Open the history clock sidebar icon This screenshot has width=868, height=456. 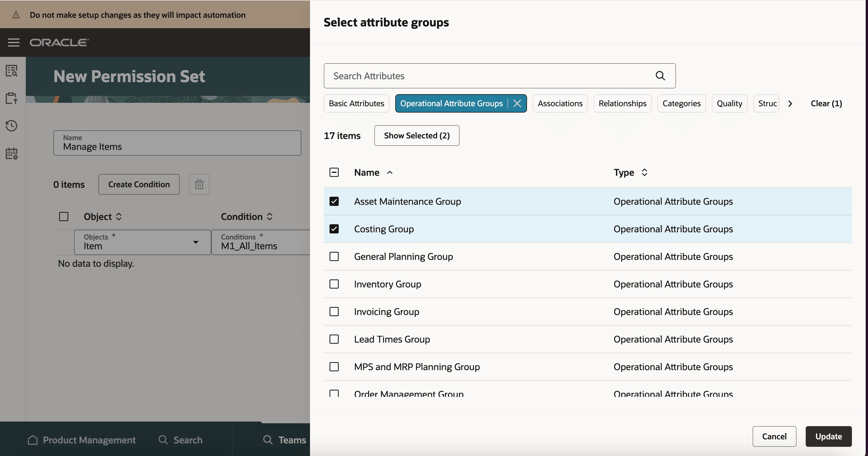12,126
